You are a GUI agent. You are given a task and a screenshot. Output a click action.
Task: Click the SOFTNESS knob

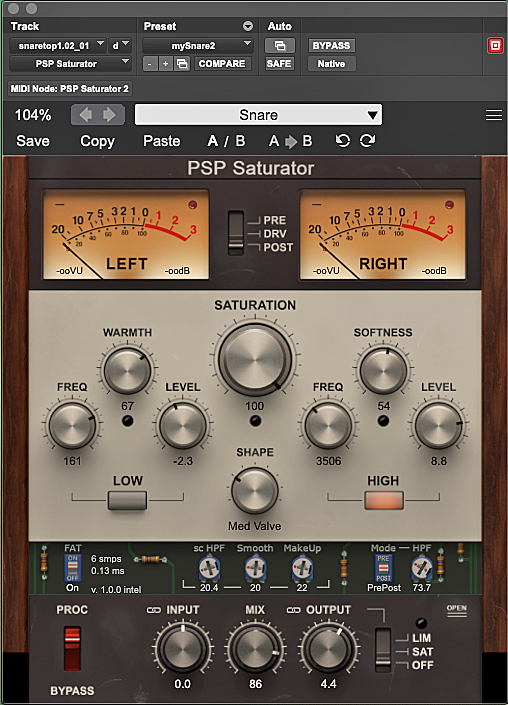383,371
